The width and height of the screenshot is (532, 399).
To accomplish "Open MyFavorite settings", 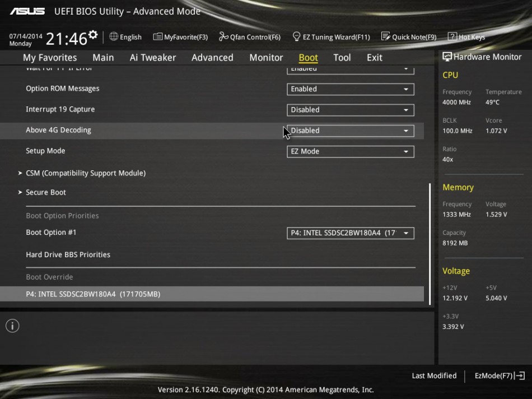I will 180,37.
